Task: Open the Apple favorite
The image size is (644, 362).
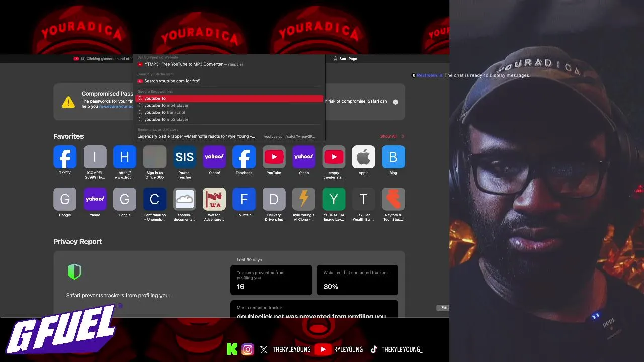Action: click(x=363, y=157)
